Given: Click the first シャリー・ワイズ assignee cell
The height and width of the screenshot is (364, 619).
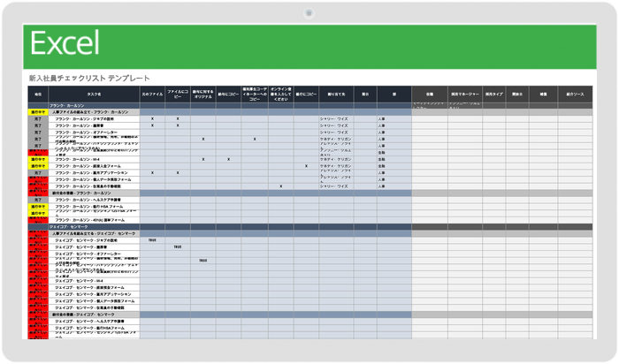Looking at the screenshot, I should 336,118.
